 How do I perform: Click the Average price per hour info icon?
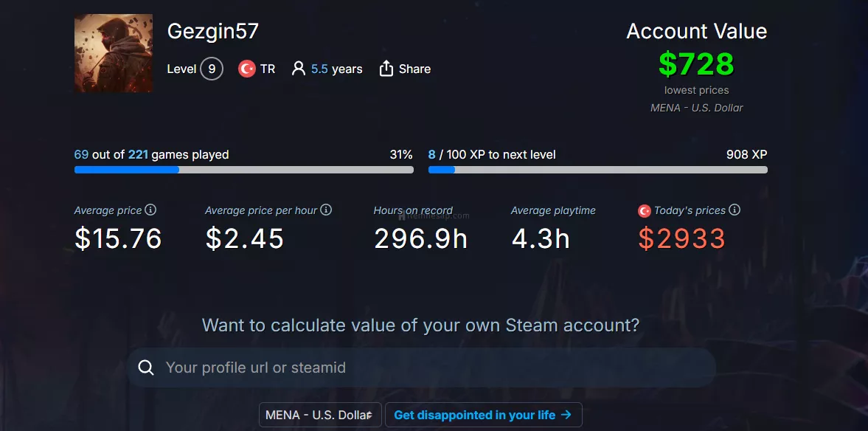point(326,210)
